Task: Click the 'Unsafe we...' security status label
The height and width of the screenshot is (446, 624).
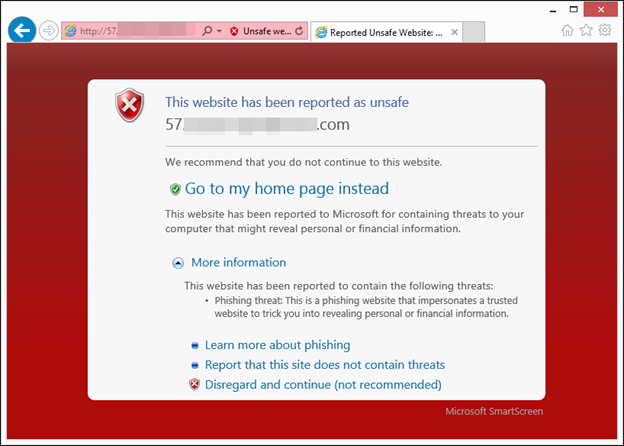Action: click(x=267, y=31)
